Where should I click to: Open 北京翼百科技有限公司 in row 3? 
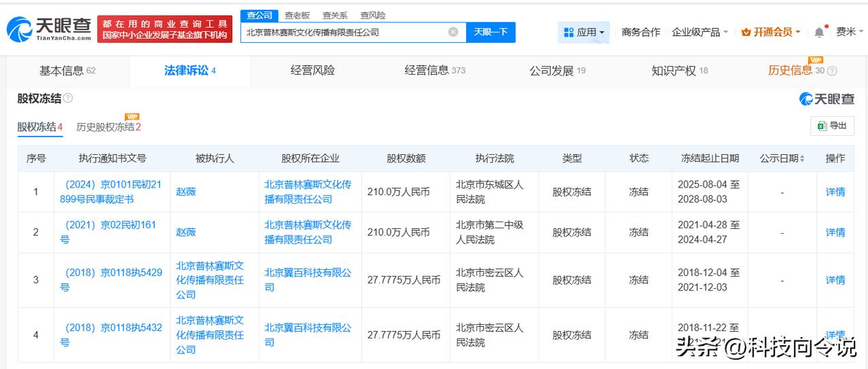pos(308,280)
